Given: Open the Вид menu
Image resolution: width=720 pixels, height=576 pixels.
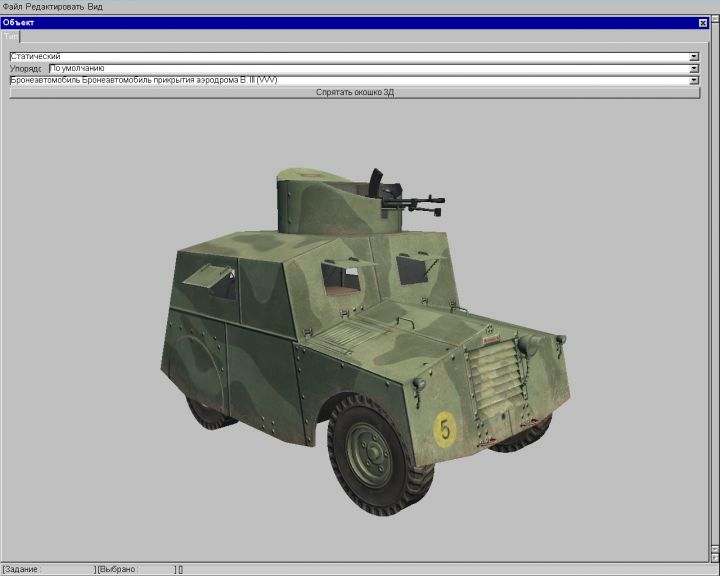Looking at the screenshot, I should pyautogui.click(x=97, y=7).
